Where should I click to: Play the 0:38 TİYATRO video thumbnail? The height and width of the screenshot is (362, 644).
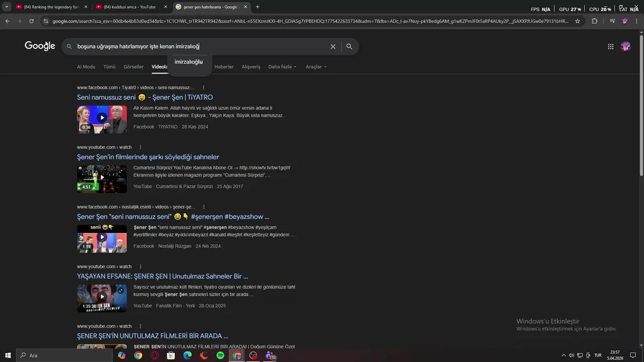[x=102, y=119]
